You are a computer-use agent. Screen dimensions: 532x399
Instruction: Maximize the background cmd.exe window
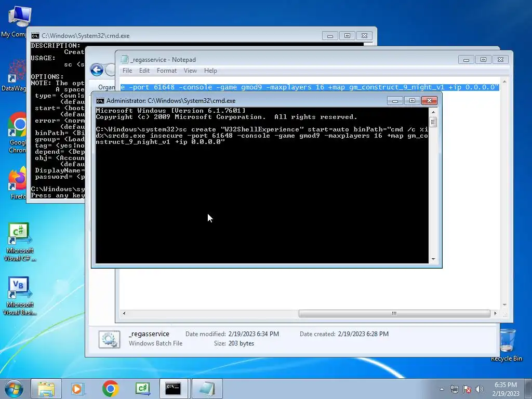[347, 36]
